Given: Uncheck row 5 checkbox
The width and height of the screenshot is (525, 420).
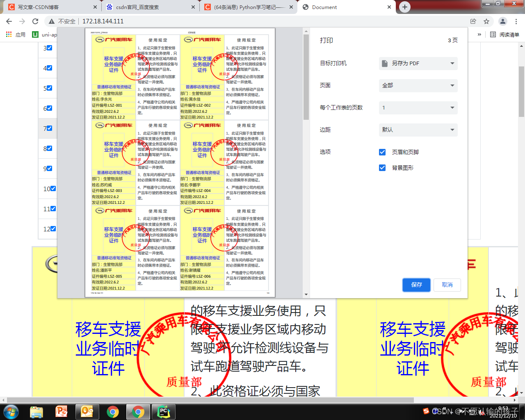Looking at the screenshot, I should click(49, 88).
